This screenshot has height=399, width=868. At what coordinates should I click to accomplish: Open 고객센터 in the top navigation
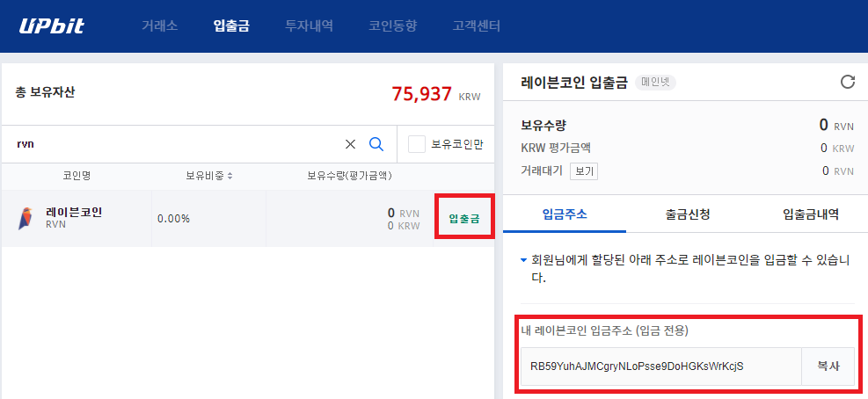[x=476, y=26]
